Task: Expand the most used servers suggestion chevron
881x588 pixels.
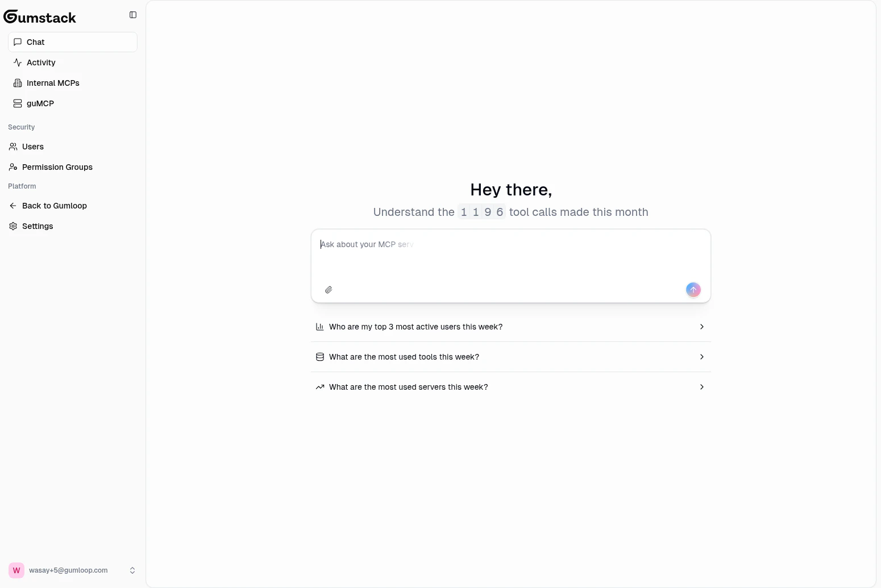Action: click(x=701, y=387)
